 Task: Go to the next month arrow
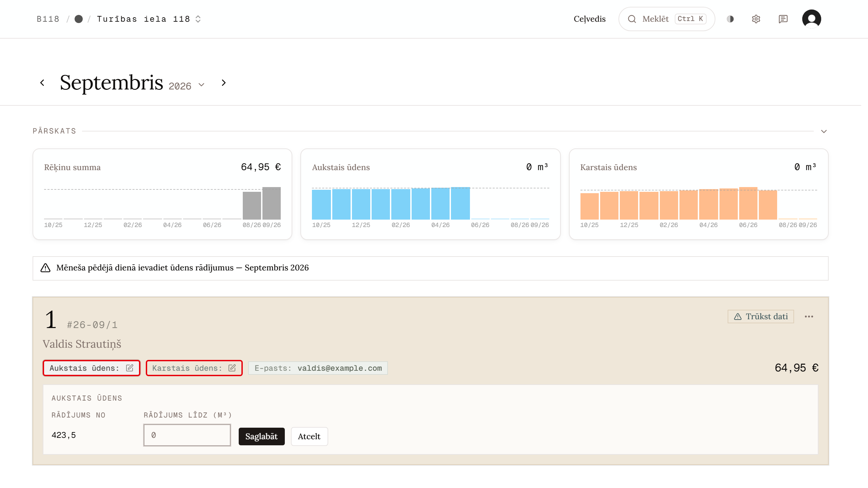(x=223, y=83)
